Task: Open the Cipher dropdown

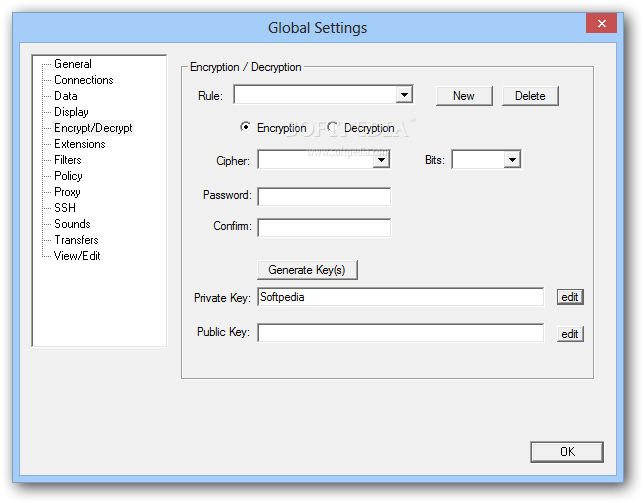Action: pos(382,160)
